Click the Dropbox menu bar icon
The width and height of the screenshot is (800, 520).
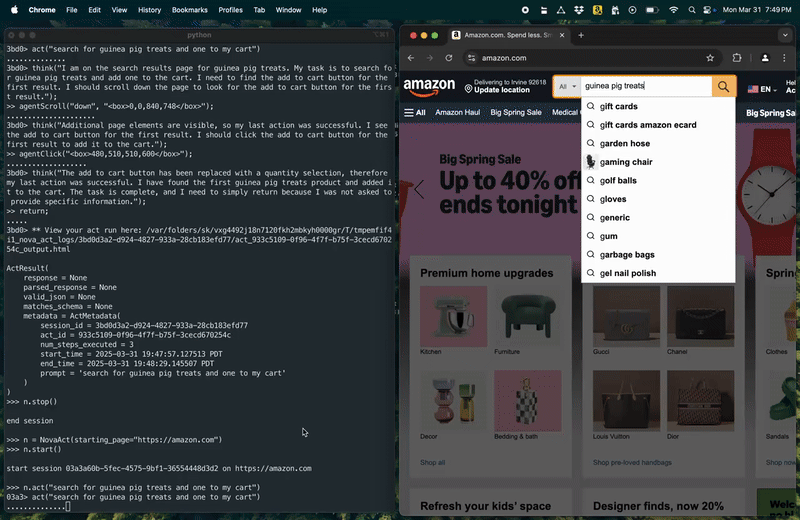[579, 10]
